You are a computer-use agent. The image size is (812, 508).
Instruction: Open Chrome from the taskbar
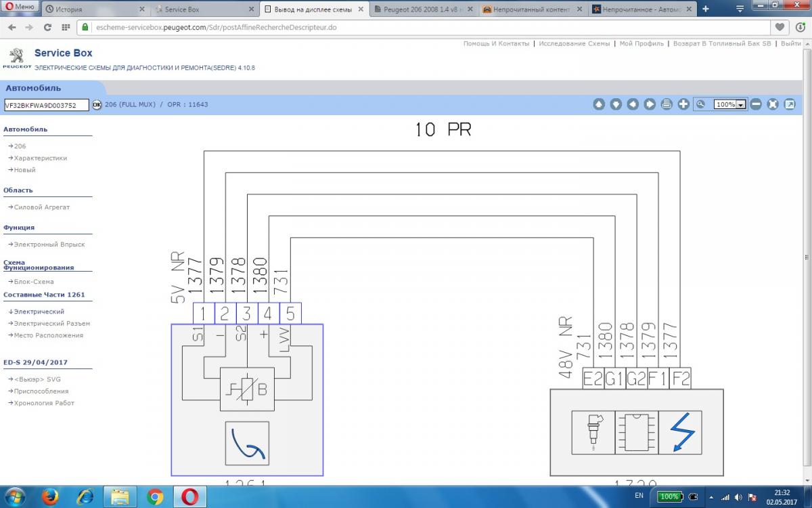154,497
